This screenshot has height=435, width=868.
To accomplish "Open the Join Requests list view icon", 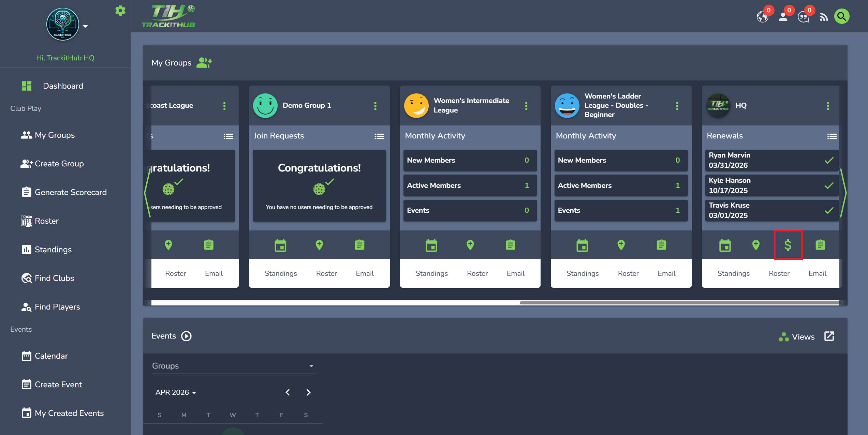I will click(379, 136).
